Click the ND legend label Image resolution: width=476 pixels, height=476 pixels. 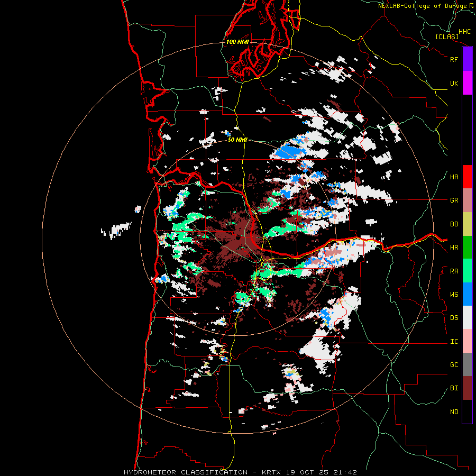(454, 412)
